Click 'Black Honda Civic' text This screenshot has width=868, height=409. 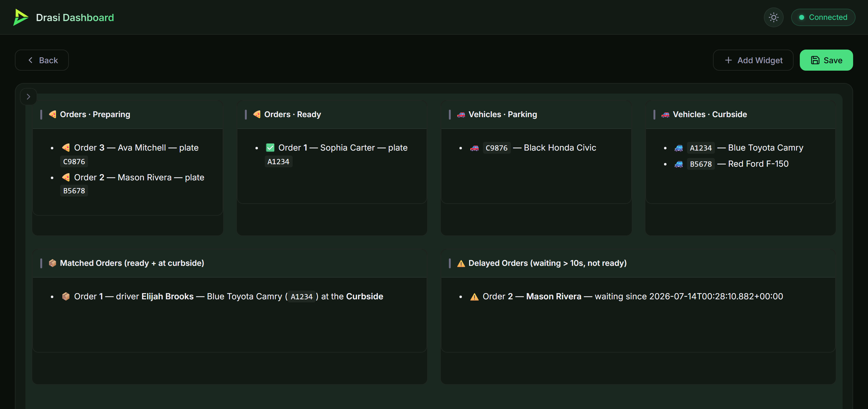(560, 147)
